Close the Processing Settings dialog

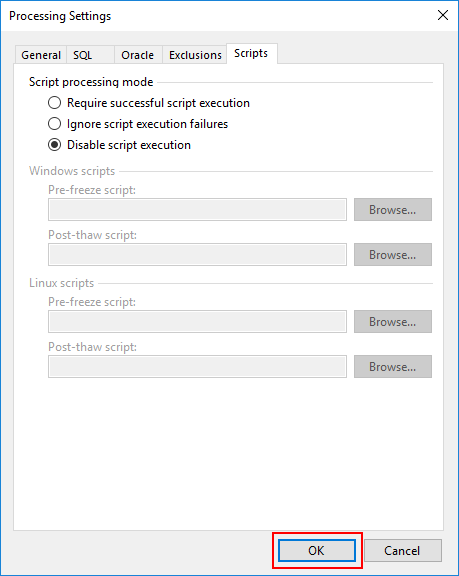pos(443,15)
